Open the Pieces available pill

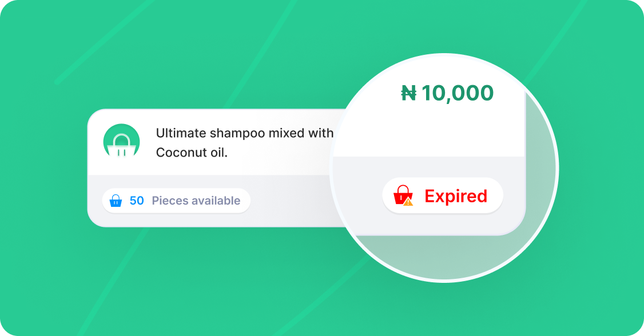tap(176, 201)
